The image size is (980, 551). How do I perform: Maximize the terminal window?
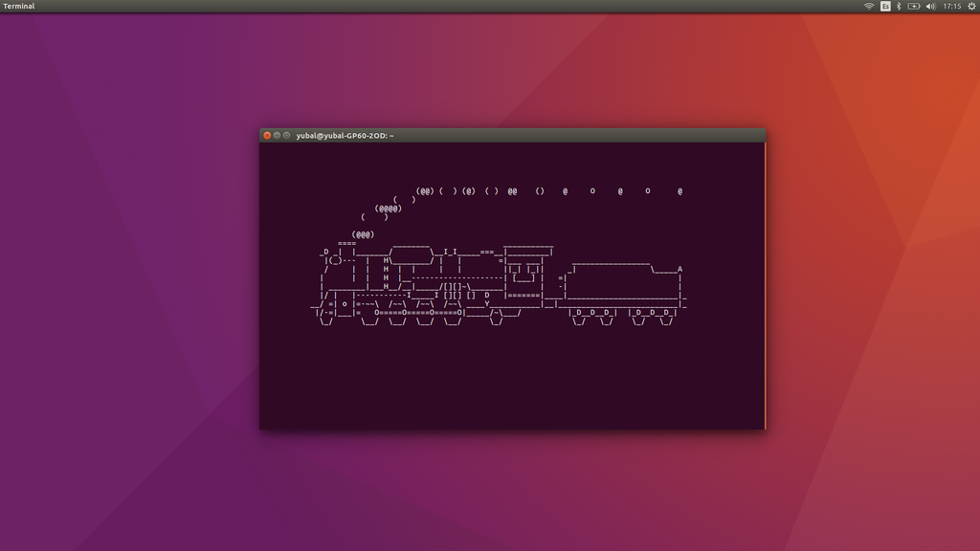(x=286, y=136)
